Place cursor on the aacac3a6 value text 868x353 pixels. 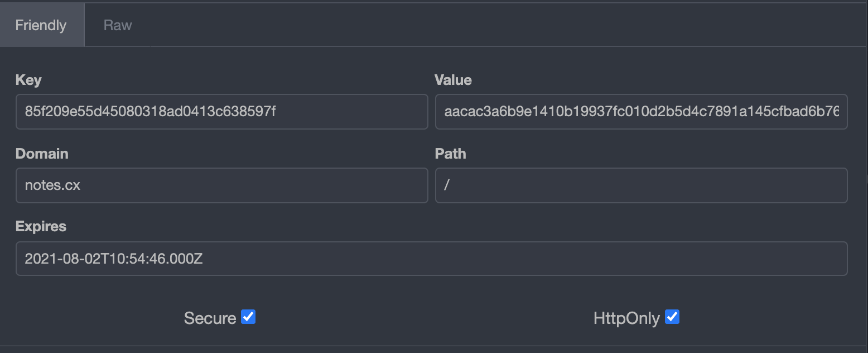[x=641, y=112]
